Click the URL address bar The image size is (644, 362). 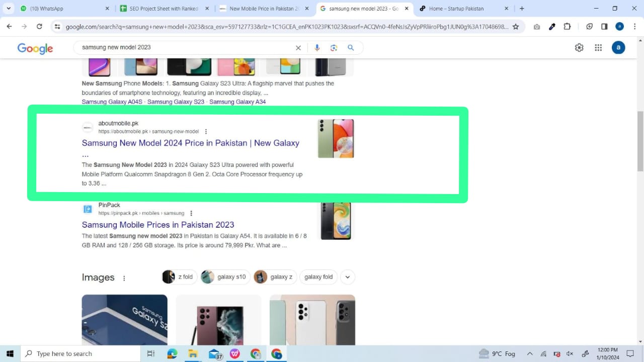click(x=287, y=27)
